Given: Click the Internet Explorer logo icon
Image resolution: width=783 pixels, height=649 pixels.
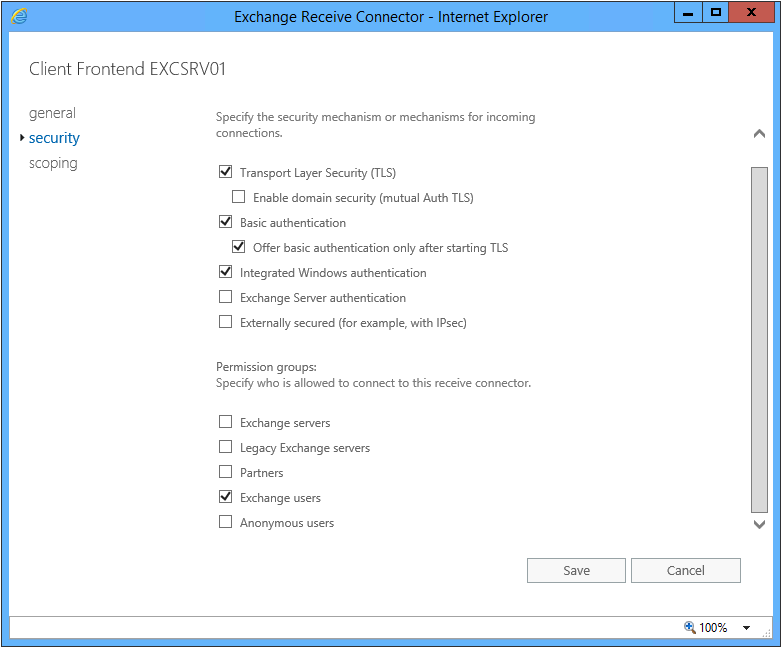Looking at the screenshot, I should tap(19, 16).
